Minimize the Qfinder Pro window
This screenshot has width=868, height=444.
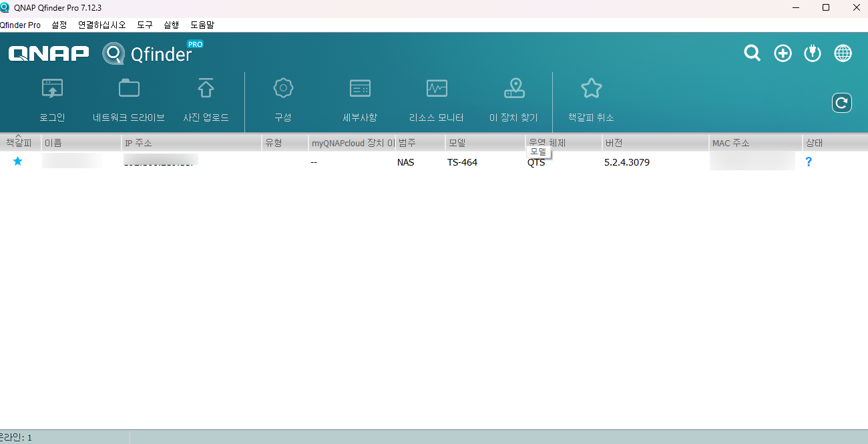[795, 7]
